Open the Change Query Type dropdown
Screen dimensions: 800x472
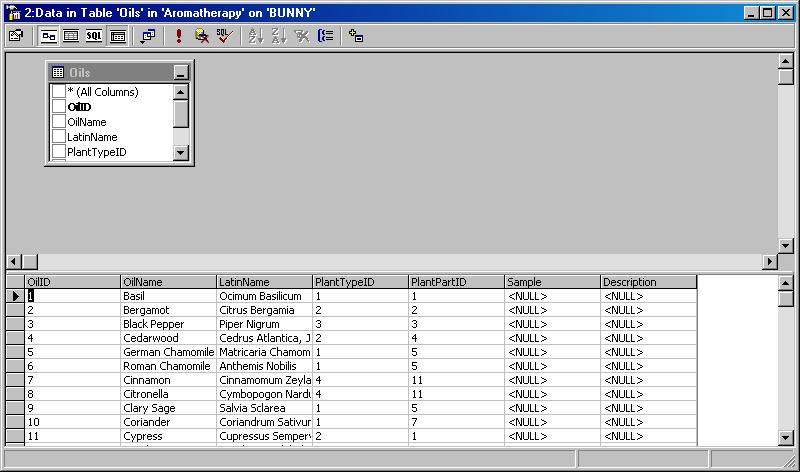coord(147,35)
